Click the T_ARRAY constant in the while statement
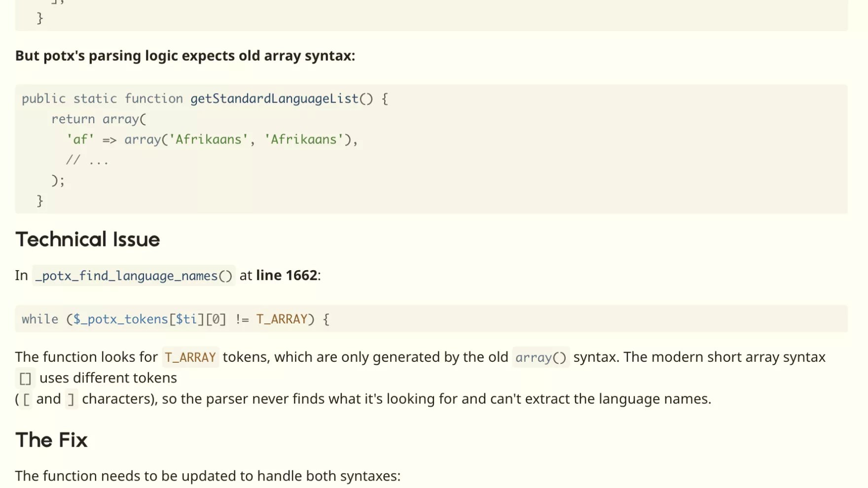The image size is (868, 488). point(282,319)
